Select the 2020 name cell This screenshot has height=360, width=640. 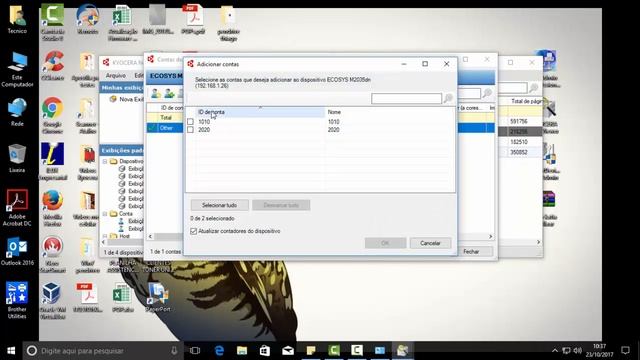[x=333, y=129]
